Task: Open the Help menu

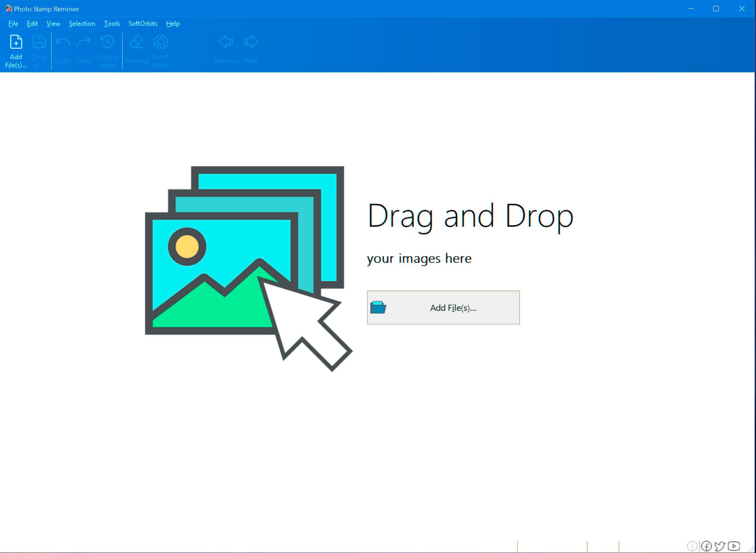Action: tap(172, 24)
